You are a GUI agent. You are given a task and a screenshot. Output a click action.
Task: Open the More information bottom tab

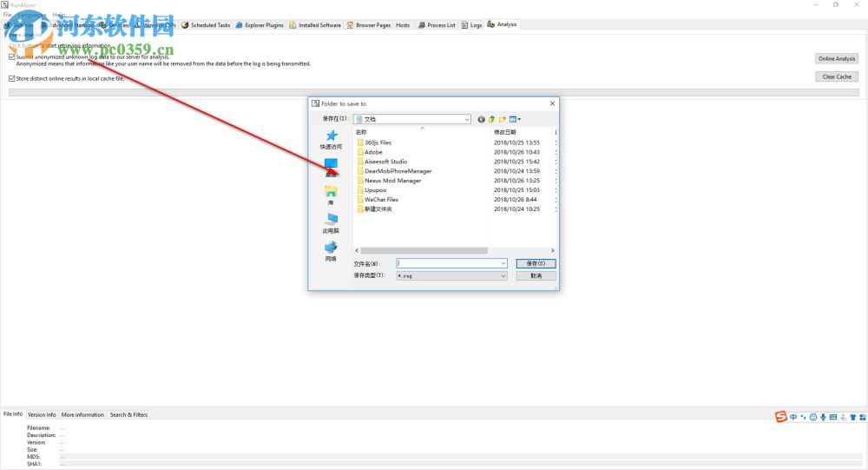coord(82,414)
